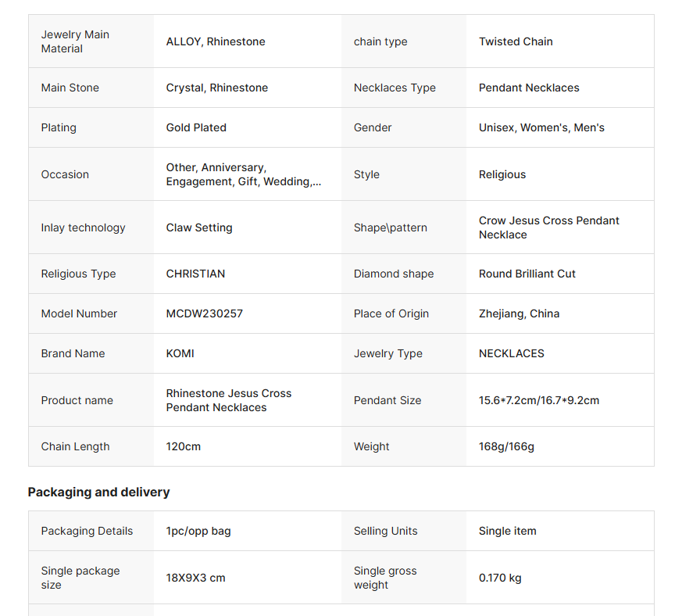Click the Crow Jesus Cross Pendant Necklace text
This screenshot has width=700, height=616.
tap(548, 227)
